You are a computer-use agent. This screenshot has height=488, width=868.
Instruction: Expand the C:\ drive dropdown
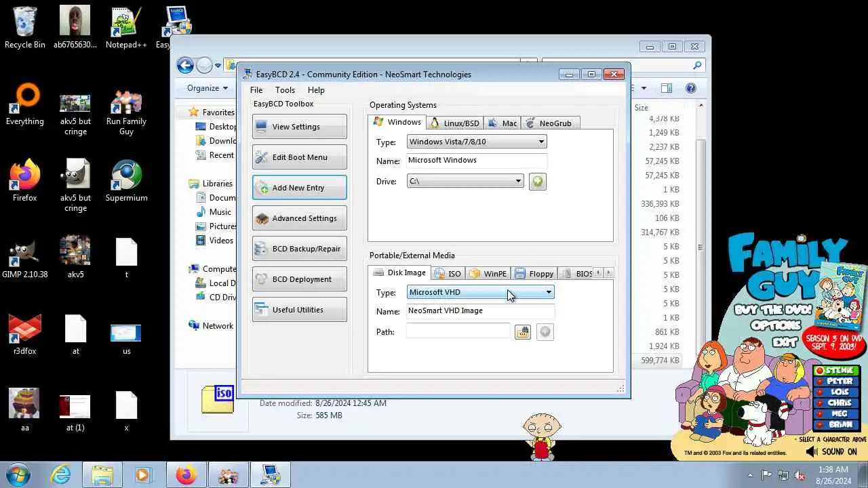[x=465, y=181]
